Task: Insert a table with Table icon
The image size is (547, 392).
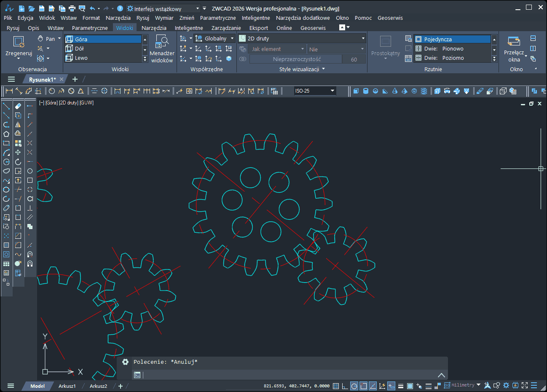Action: coord(6,264)
